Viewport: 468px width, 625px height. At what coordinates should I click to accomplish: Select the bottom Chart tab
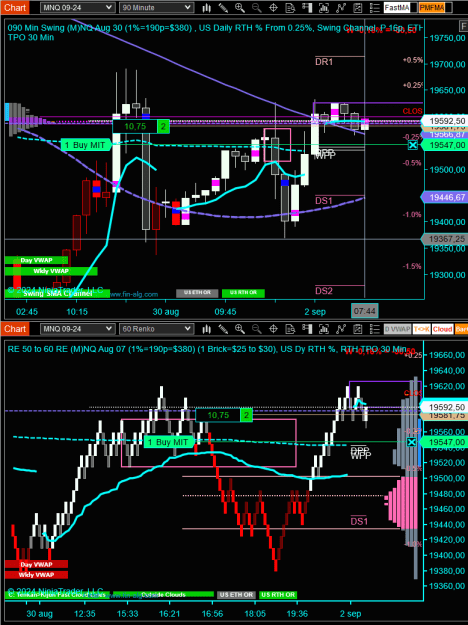(x=15, y=329)
